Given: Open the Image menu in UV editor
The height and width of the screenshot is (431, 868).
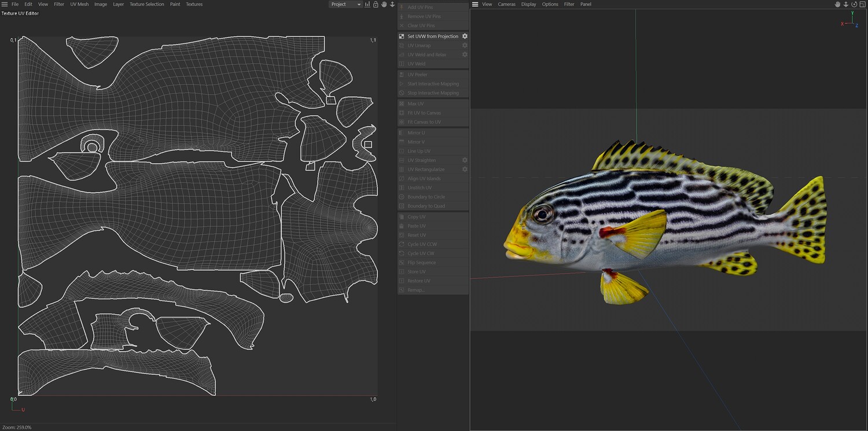Looking at the screenshot, I should coord(101,4).
